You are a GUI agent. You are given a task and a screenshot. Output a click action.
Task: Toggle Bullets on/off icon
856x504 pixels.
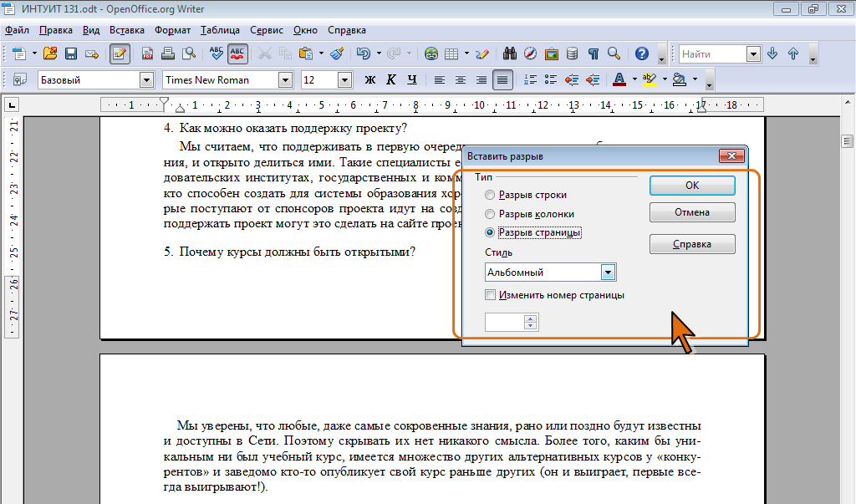point(551,79)
